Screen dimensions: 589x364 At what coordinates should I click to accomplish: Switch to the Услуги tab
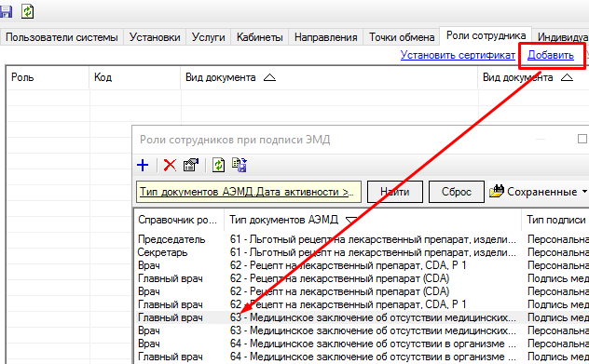[x=208, y=37]
